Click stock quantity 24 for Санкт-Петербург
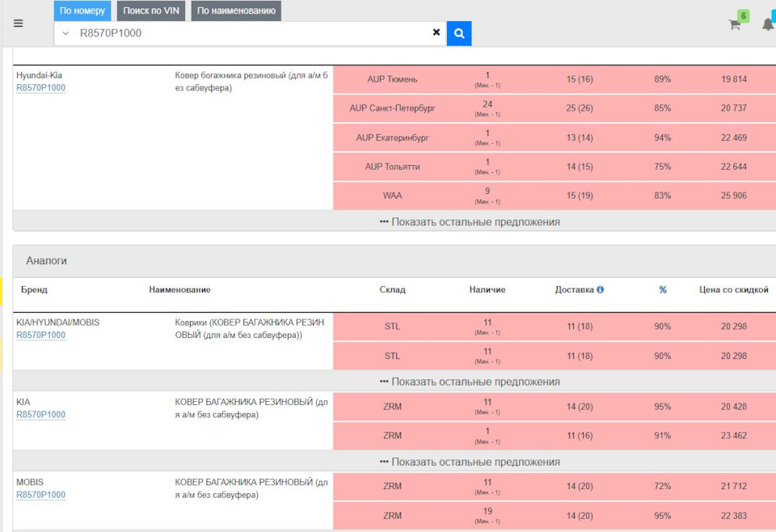This screenshot has height=532, width=776. click(x=487, y=104)
